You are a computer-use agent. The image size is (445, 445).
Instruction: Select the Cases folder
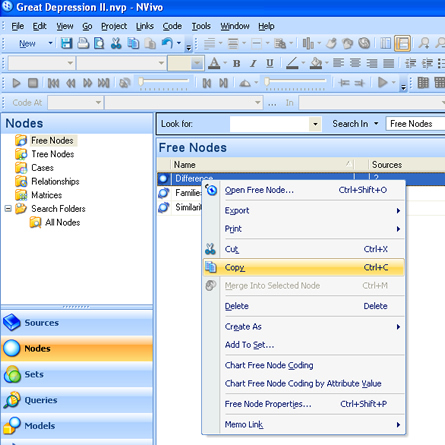point(42,168)
